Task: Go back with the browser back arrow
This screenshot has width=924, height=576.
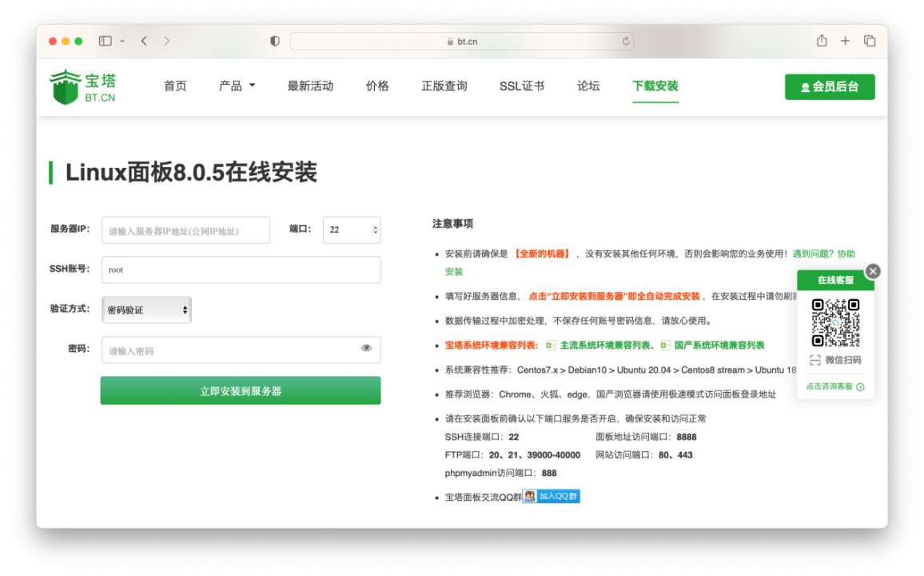Action: (144, 41)
